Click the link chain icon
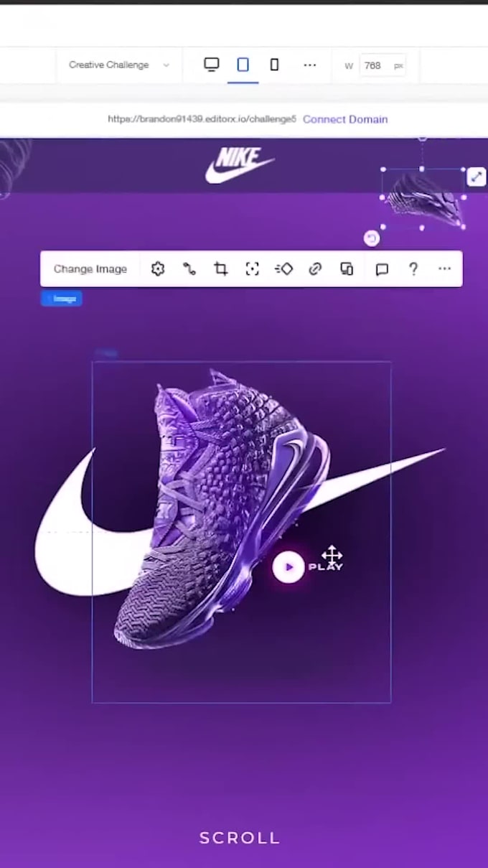This screenshot has width=488, height=868. [315, 269]
